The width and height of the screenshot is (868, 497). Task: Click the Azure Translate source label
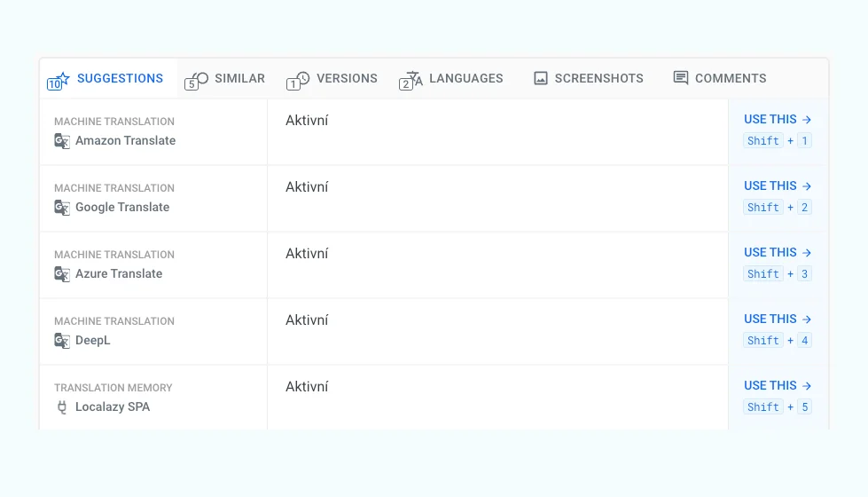[x=119, y=273]
